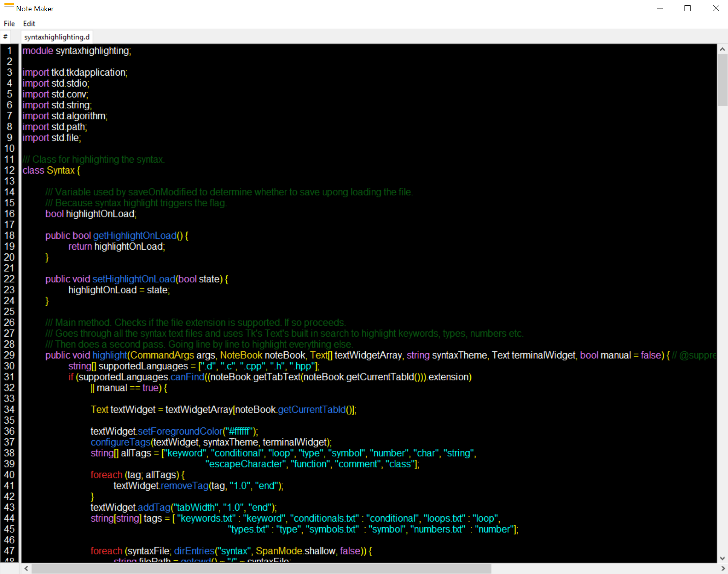Screen dimensions: 728x574
Task: Click the 'import std.string;' line
Action: (57, 105)
